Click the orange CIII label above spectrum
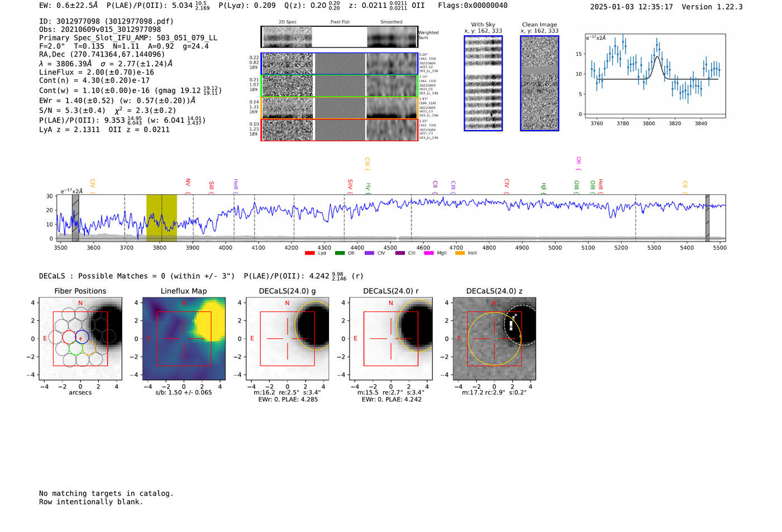This screenshot has width=782, height=532. (x=368, y=164)
